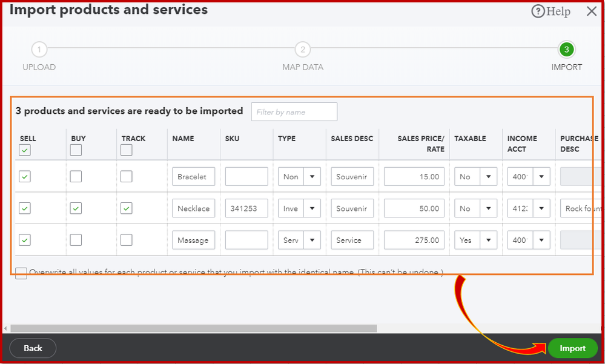Check Buy for Massage row
Image resolution: width=605 pixels, height=364 pixels.
pos(76,240)
